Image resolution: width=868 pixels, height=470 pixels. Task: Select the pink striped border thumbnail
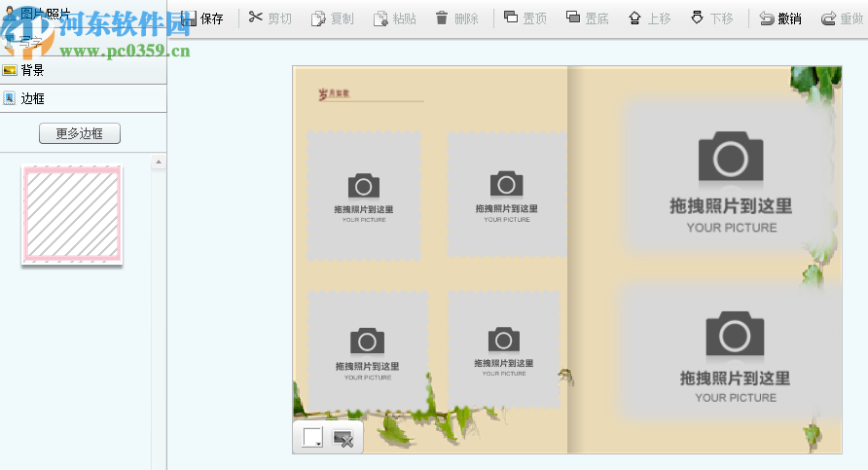click(x=72, y=215)
